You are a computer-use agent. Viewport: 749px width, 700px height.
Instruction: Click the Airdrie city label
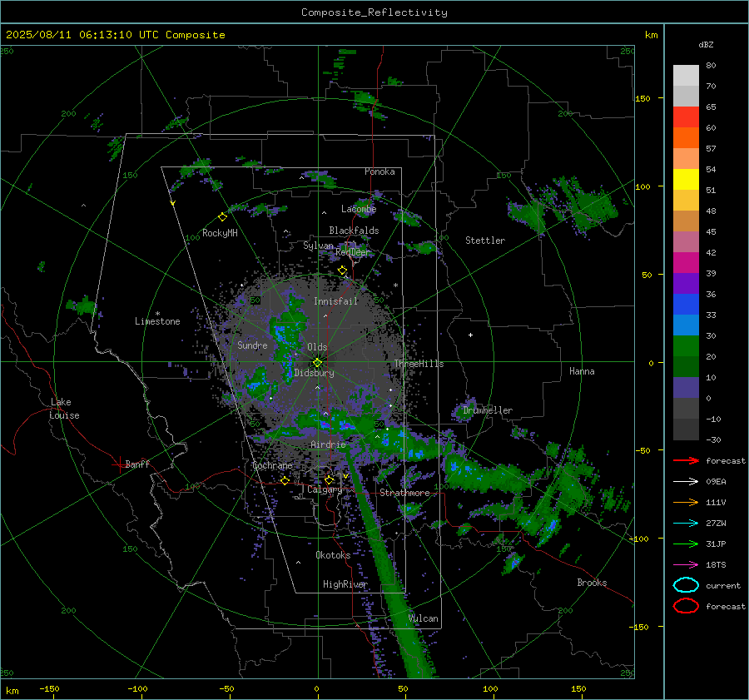click(328, 444)
